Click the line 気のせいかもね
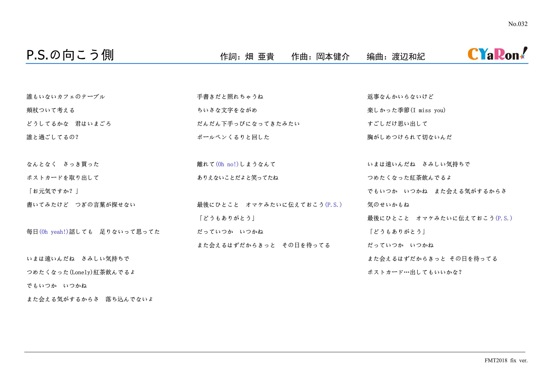 (x=388, y=205)
